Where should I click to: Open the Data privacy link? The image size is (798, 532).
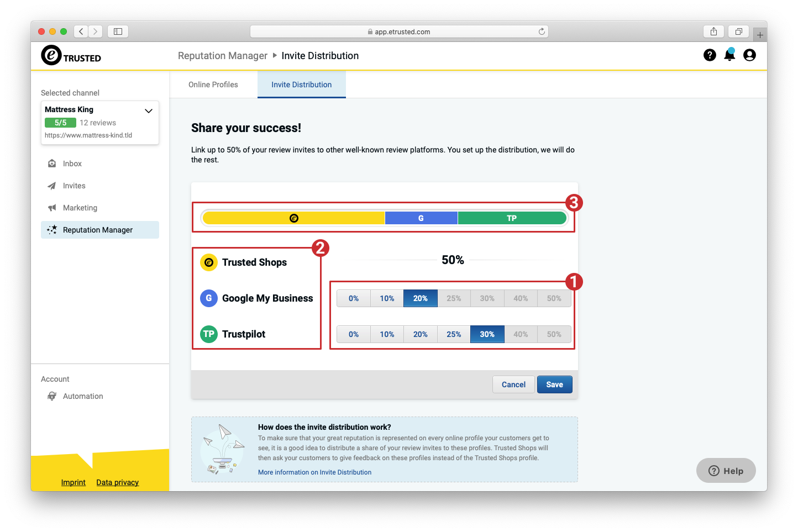pyautogui.click(x=118, y=482)
